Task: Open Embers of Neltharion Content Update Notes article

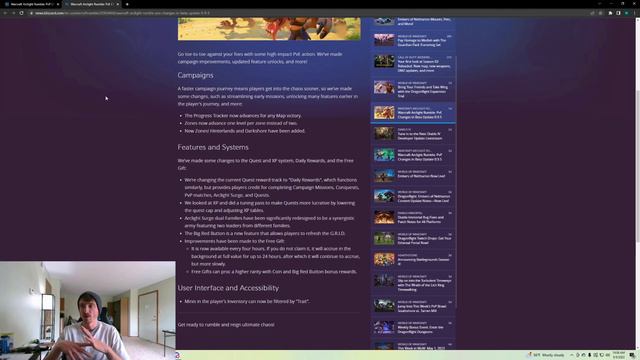Action: coord(424,198)
